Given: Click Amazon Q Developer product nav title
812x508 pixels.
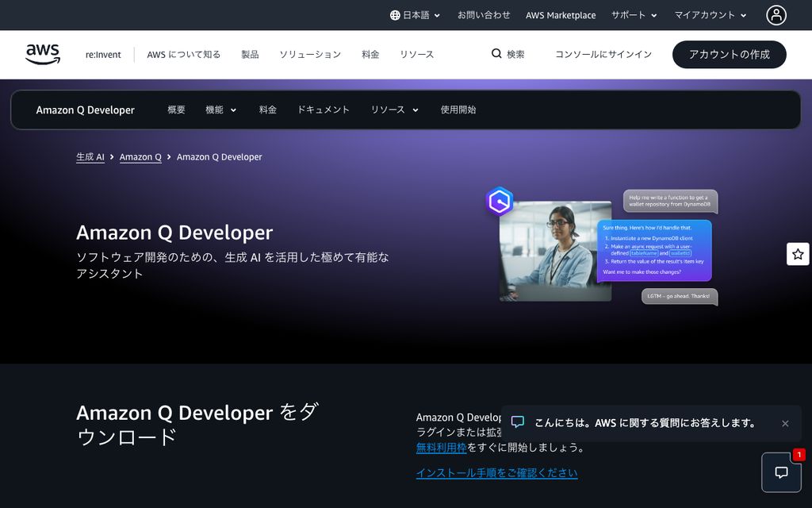Looking at the screenshot, I should click(86, 110).
